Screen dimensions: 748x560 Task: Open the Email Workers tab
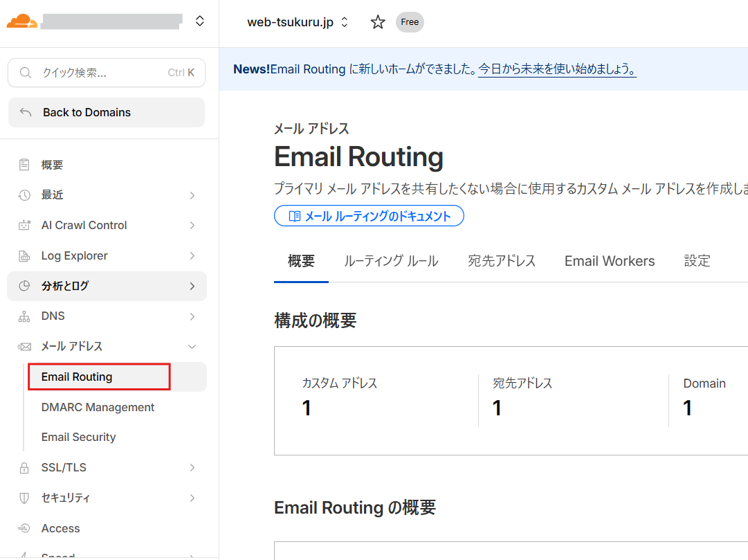[610, 261]
